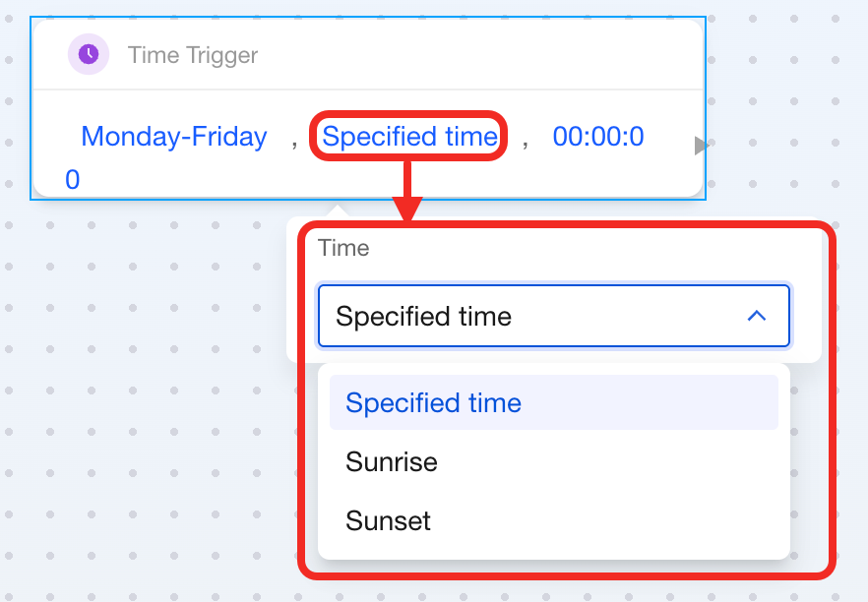Image resolution: width=868 pixels, height=602 pixels.
Task: Click the Specified time link in trigger node
Action: tap(409, 137)
